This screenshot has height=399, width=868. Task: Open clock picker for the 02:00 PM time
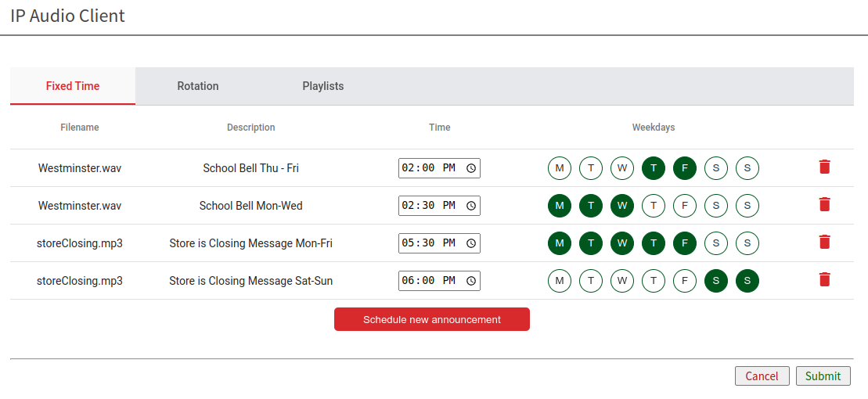[x=471, y=168]
